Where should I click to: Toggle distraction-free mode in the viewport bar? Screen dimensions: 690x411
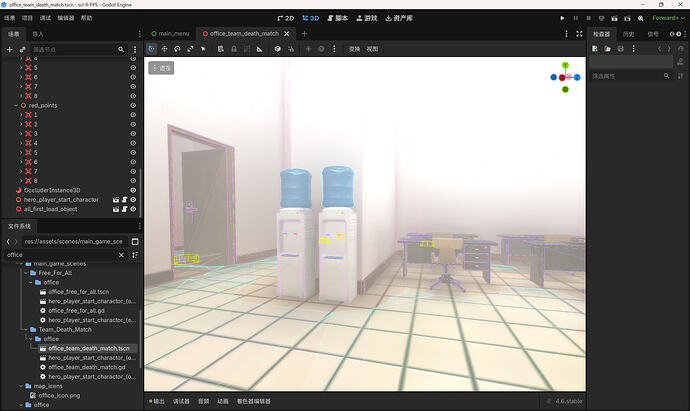(577, 33)
